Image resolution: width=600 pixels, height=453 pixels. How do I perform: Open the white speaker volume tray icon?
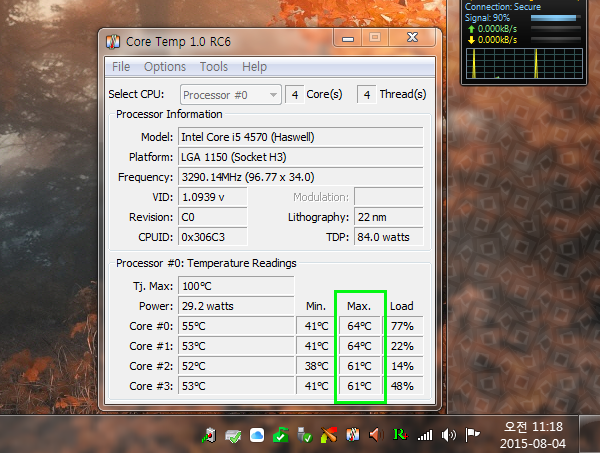(x=448, y=435)
